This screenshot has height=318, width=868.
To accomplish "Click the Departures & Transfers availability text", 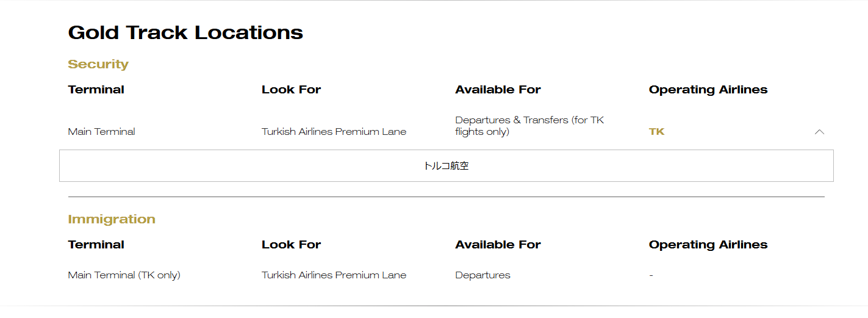I will point(529,126).
